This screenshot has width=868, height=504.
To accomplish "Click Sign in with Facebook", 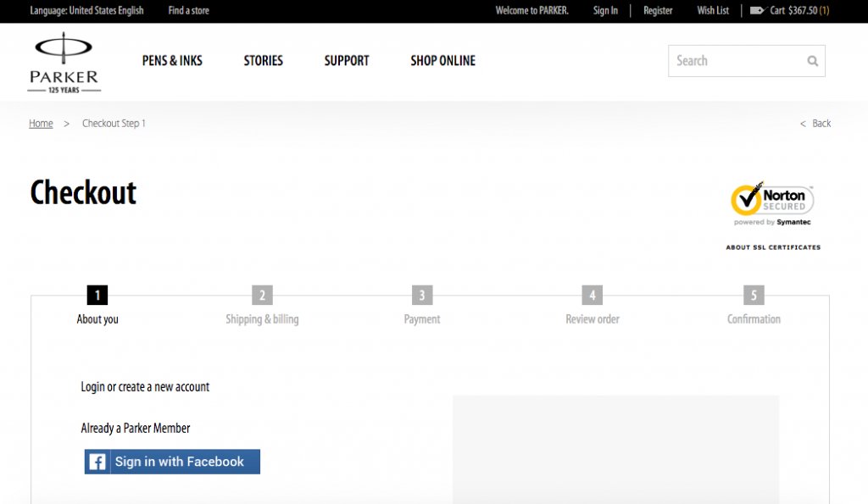I will [171, 462].
